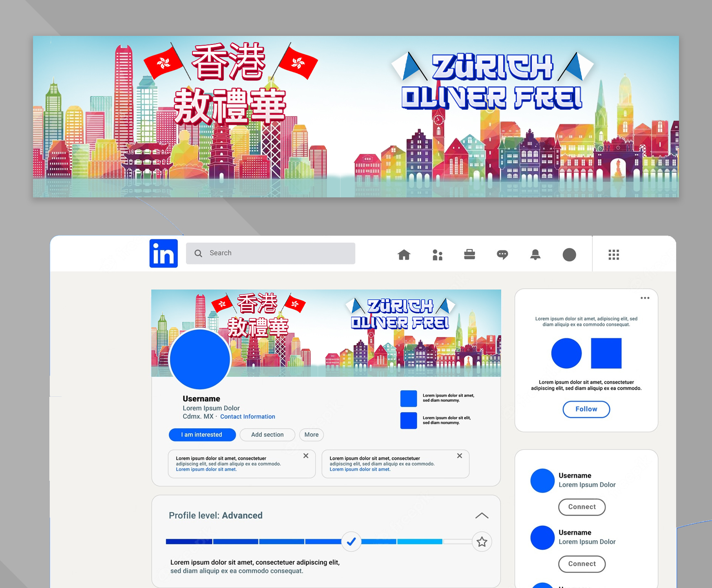
Task: Click second suggested user's avatar
Action: point(542,538)
